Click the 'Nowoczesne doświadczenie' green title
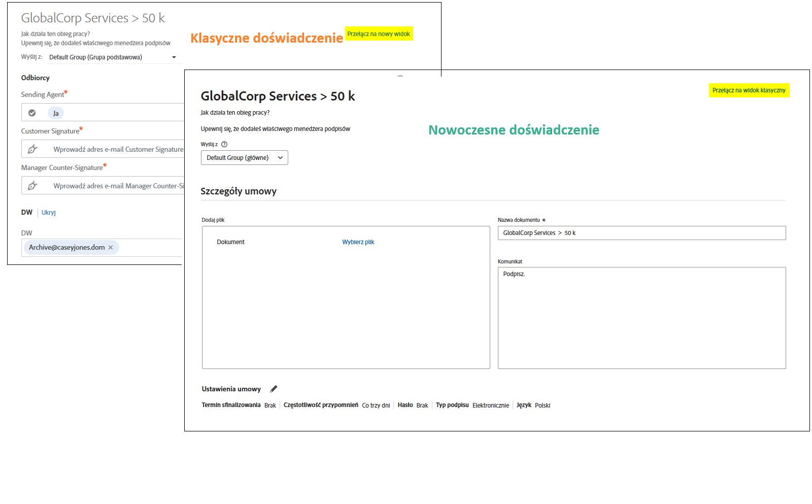The height and width of the screenshot is (504, 812). (514, 130)
